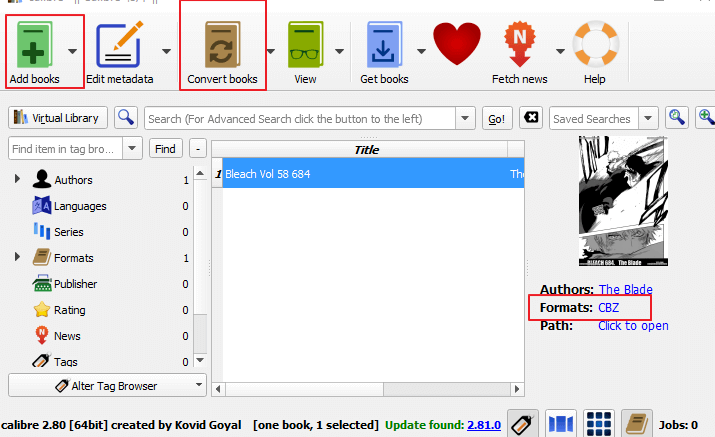Image resolution: width=715 pixels, height=437 pixels.
Task: Click the collapse all minus button
Action: coord(198,149)
